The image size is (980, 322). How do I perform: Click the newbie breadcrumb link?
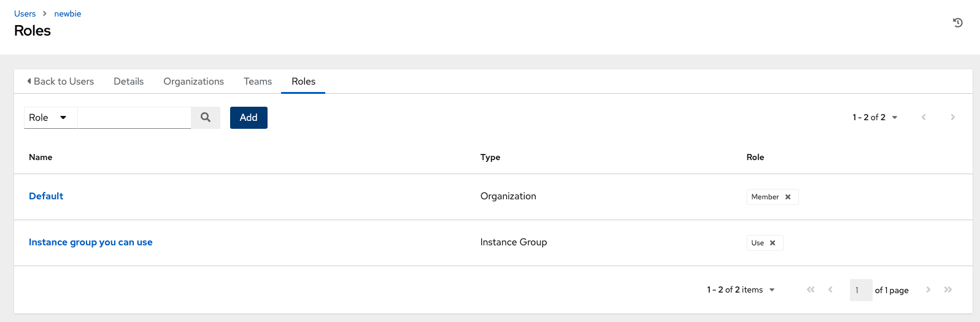(x=68, y=13)
